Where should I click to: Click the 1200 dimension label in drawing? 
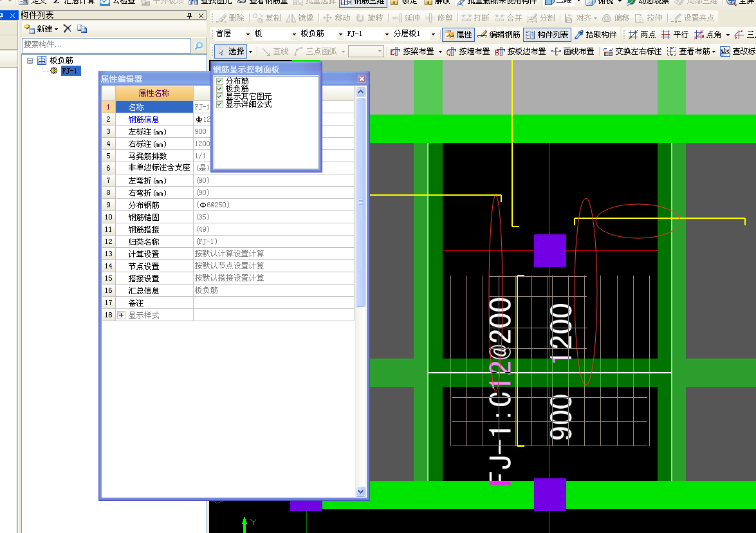[561, 333]
